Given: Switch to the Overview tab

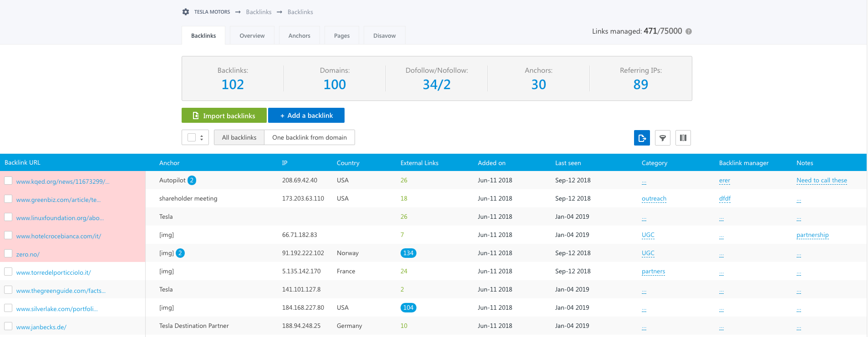Looking at the screenshot, I should coord(252,35).
